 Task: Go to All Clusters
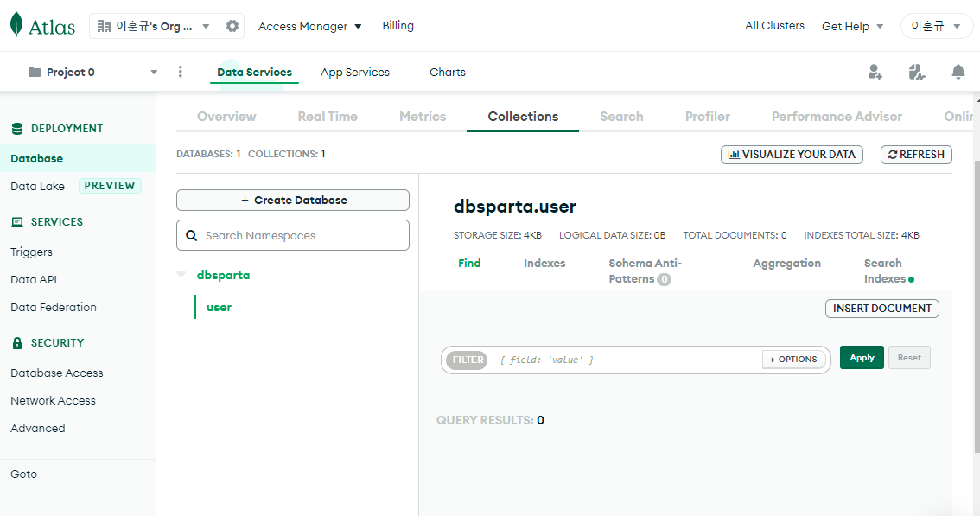click(774, 26)
